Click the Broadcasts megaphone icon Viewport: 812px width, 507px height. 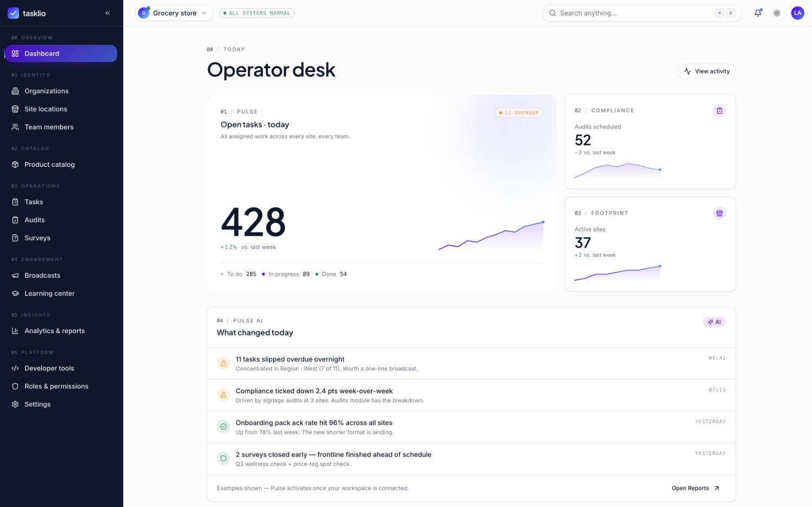[x=15, y=275]
